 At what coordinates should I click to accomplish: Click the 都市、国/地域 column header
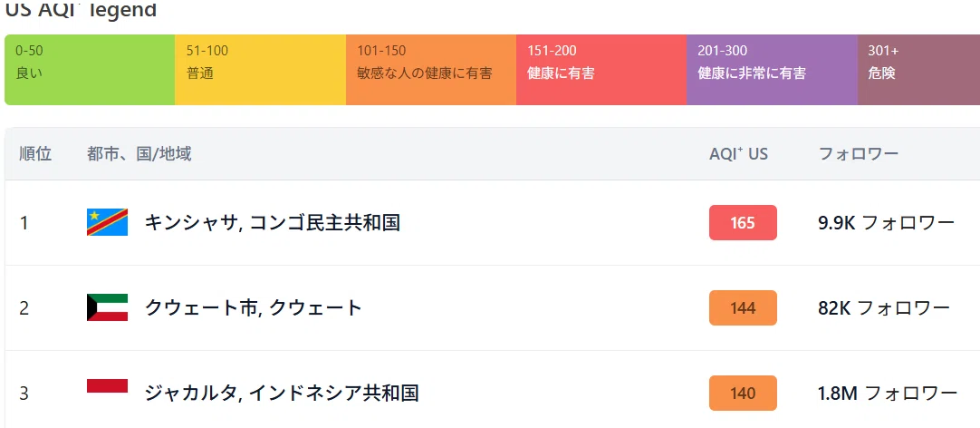click(139, 154)
